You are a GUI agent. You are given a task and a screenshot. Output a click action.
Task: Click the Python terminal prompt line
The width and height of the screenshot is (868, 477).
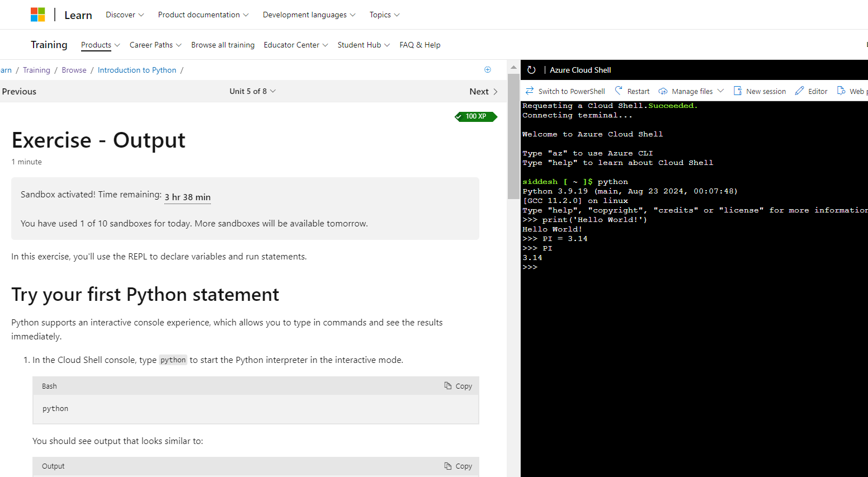[x=530, y=267]
